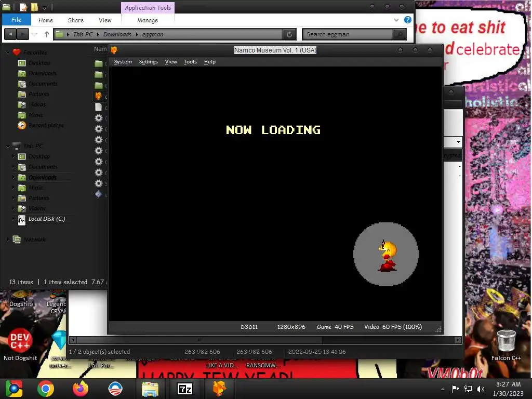532x399 pixels.
Task: Click the DuckStation window title icon
Action: pyautogui.click(x=114, y=50)
